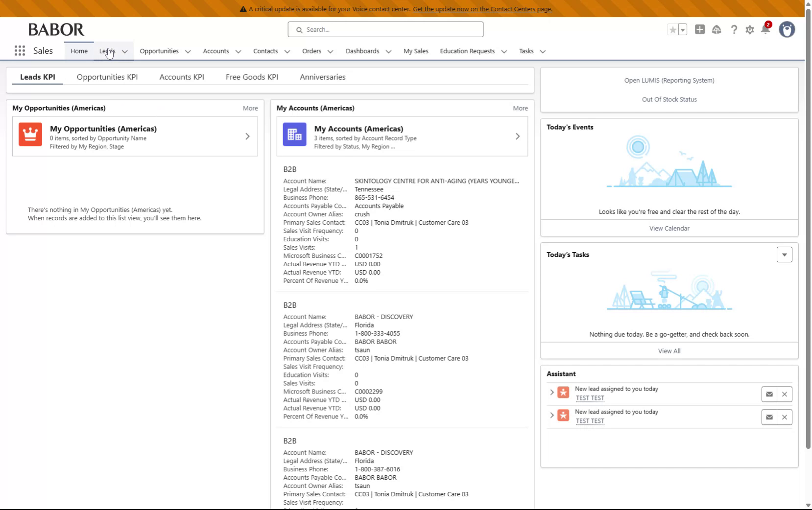
Task: Expand the first New lead assistant entry
Action: (x=552, y=393)
